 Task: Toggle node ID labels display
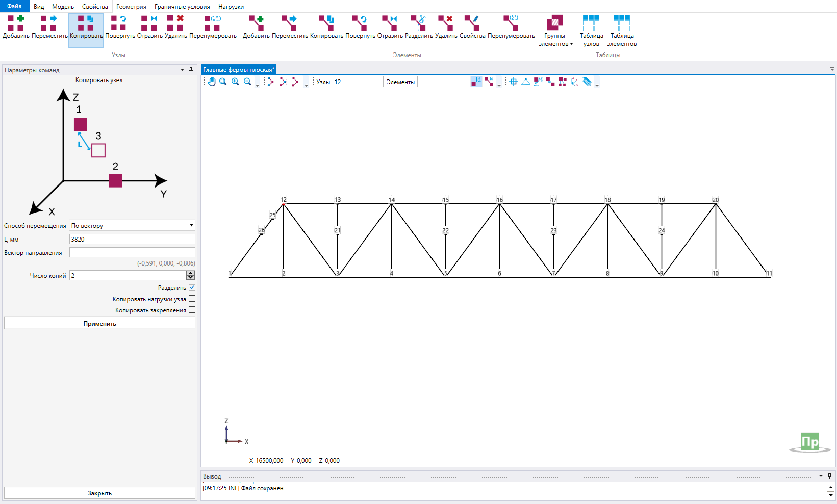[476, 82]
